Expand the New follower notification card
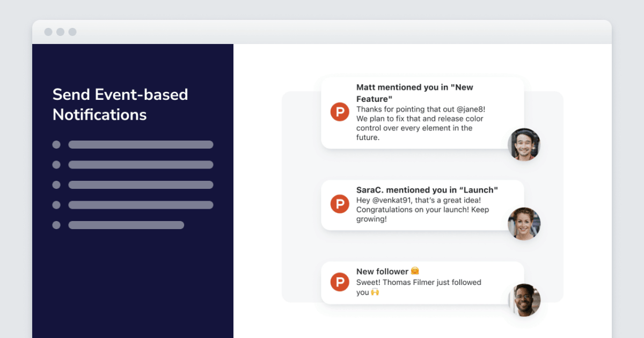The height and width of the screenshot is (338, 644). point(424,282)
